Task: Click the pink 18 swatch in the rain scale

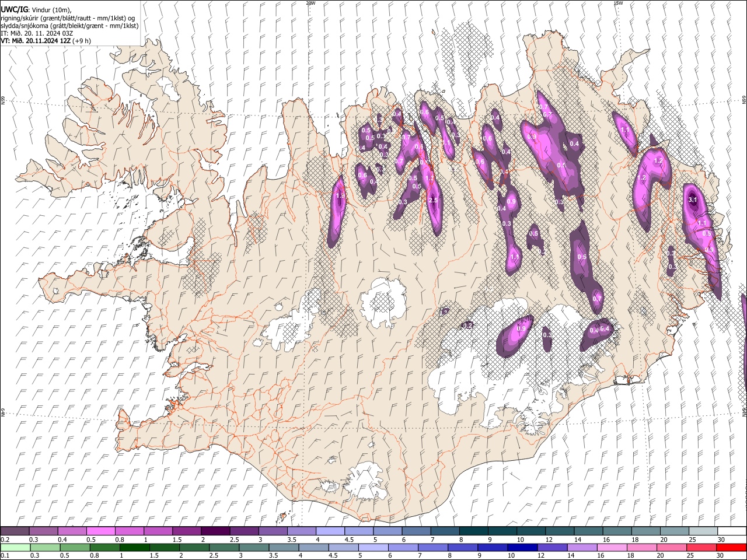Action: point(642,547)
